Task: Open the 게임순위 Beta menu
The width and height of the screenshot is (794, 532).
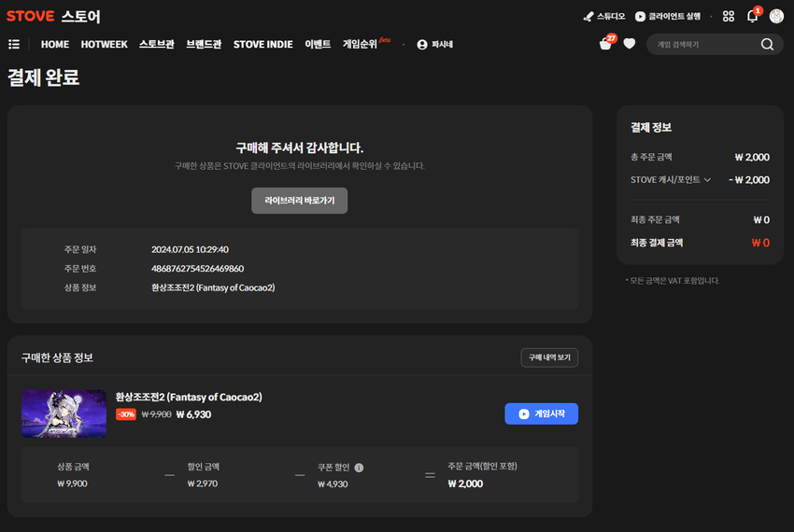Action: tap(365, 44)
